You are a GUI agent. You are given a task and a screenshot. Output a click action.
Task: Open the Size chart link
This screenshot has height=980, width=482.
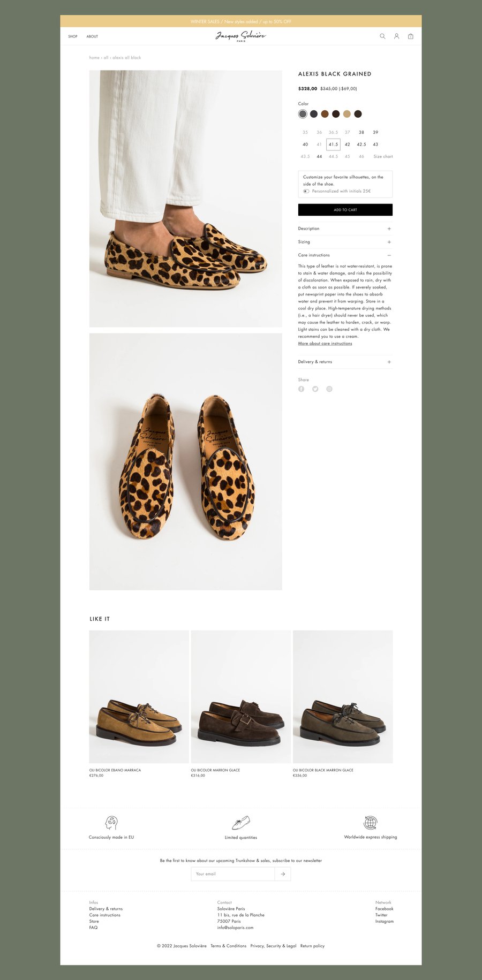pyautogui.click(x=383, y=157)
